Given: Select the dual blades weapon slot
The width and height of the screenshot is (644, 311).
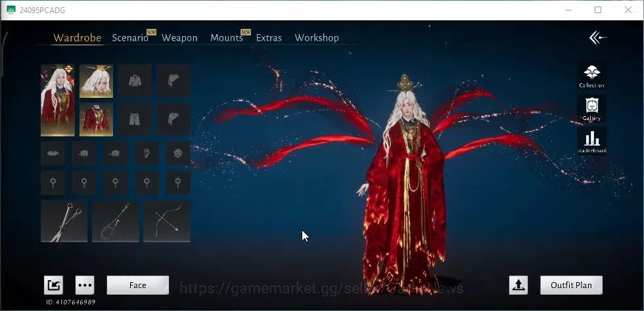Looking at the screenshot, I should click(64, 221).
